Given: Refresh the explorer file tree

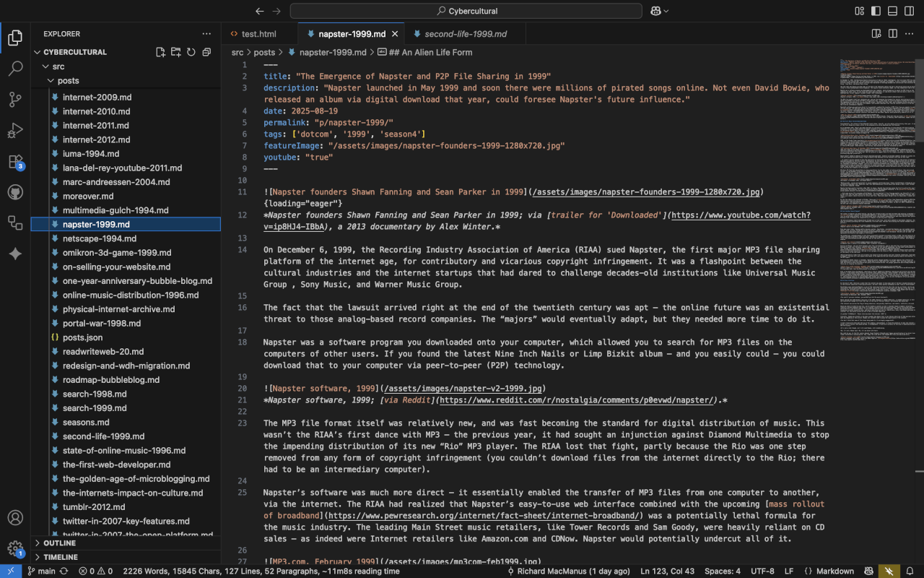Looking at the screenshot, I should (x=191, y=52).
